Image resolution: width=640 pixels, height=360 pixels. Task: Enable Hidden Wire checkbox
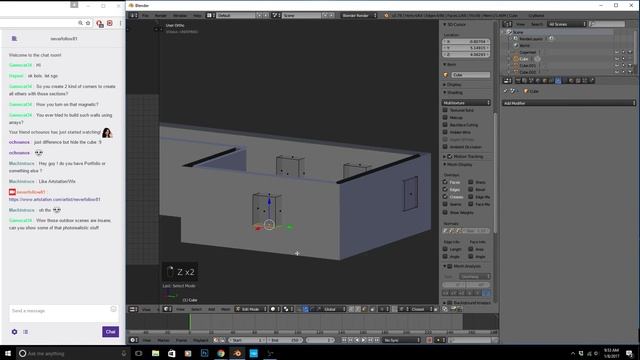click(445, 132)
